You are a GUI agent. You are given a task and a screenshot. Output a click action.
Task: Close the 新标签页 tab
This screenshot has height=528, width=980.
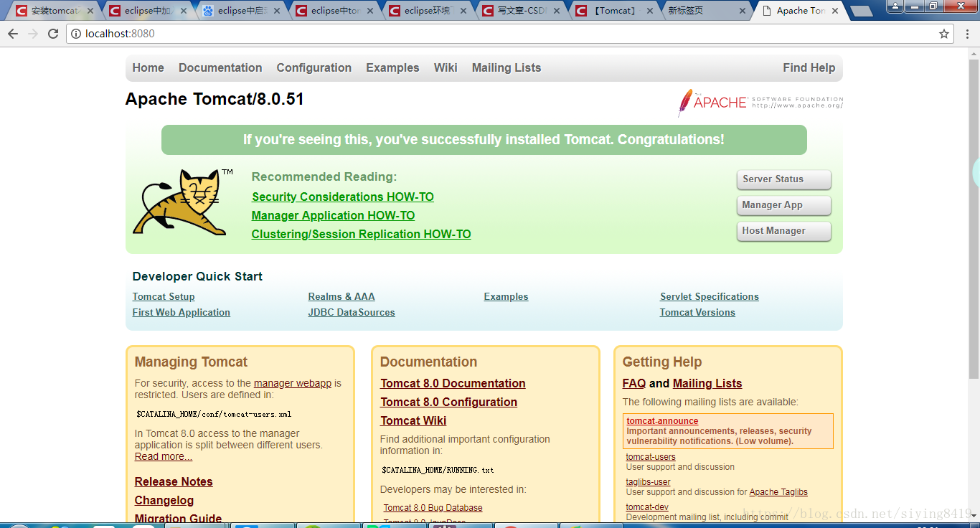(x=743, y=11)
